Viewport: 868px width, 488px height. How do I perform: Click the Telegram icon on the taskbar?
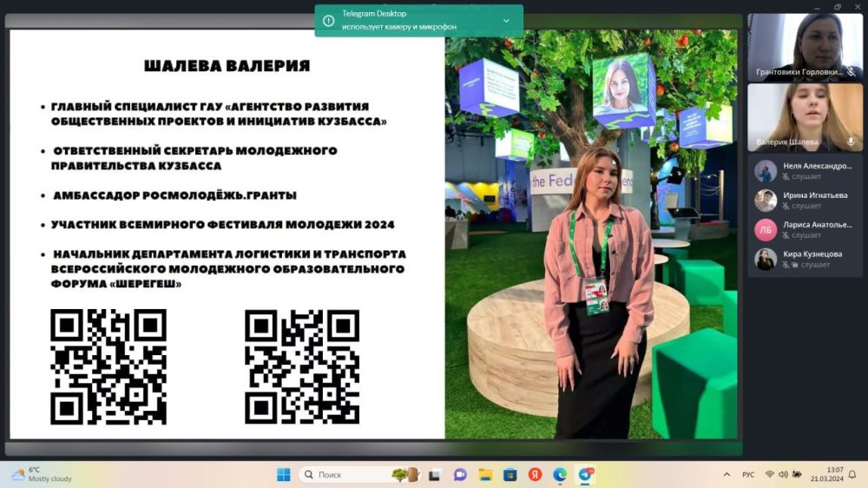coord(585,475)
